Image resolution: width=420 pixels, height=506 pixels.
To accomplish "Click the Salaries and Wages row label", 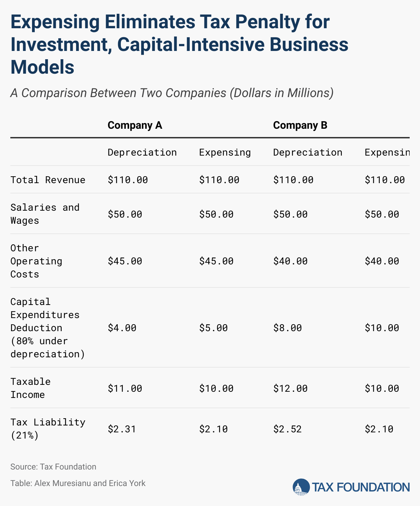I will 45,214.
